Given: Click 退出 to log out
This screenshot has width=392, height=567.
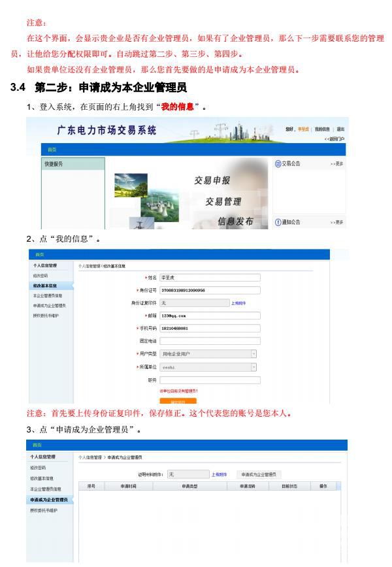Looking at the screenshot, I should pyautogui.click(x=340, y=129).
